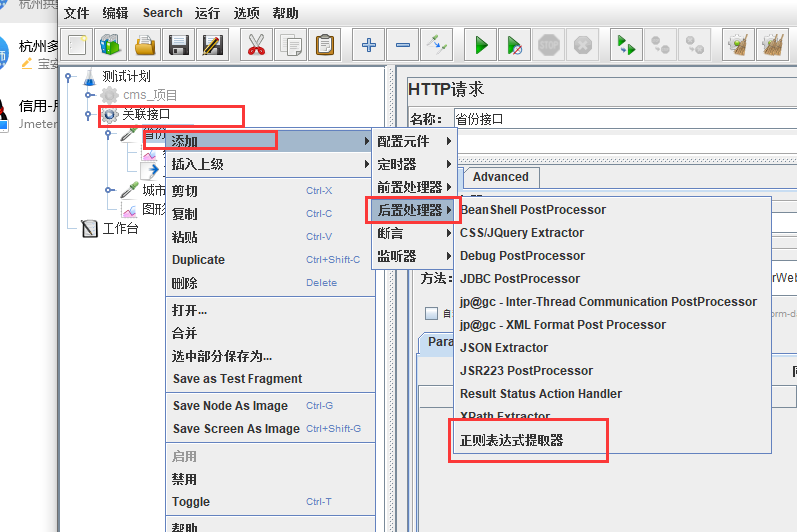The width and height of the screenshot is (797, 532).
Task: Choose 打开... from the context menu
Action: click(x=269, y=310)
